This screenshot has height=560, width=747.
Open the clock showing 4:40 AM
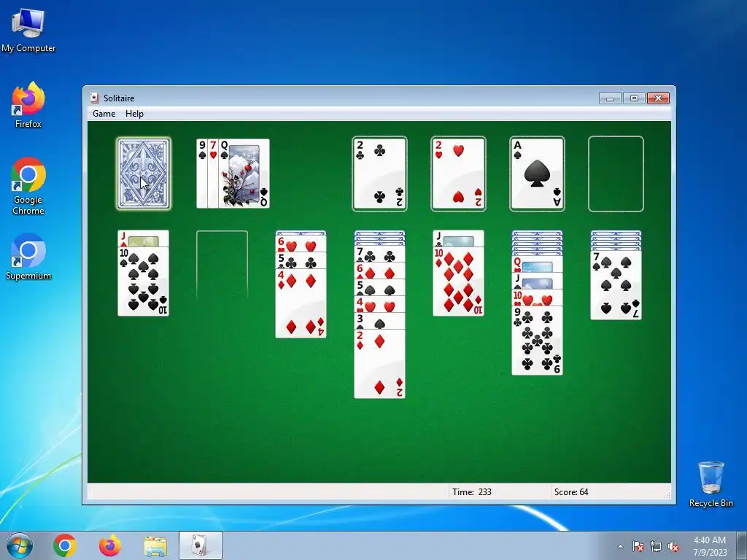[x=710, y=546]
